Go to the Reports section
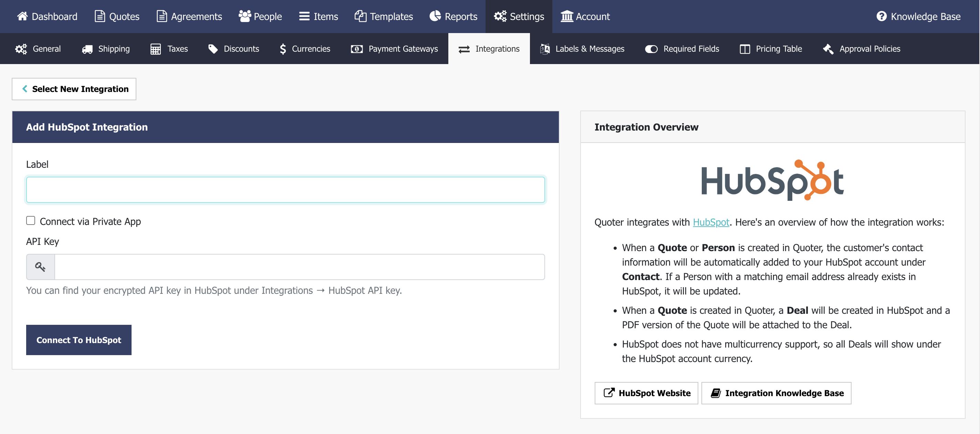The height and width of the screenshot is (434, 980). pos(453,17)
